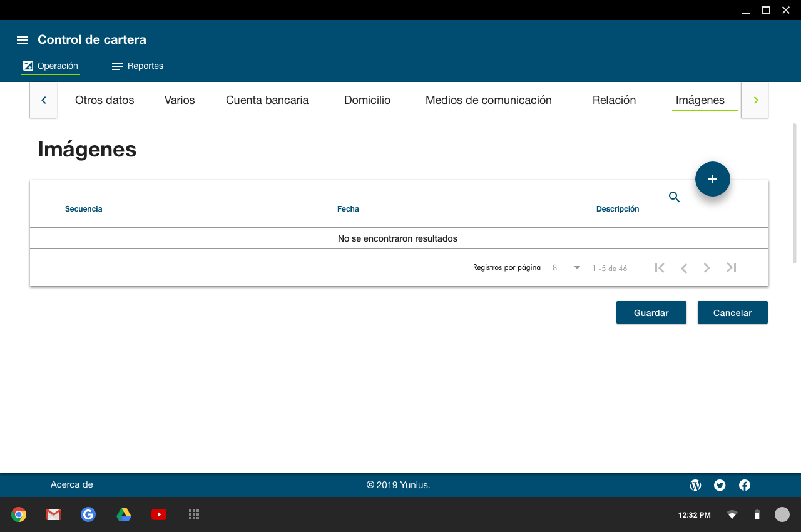Click the Guardar button
This screenshot has height=532, width=801.
651,313
